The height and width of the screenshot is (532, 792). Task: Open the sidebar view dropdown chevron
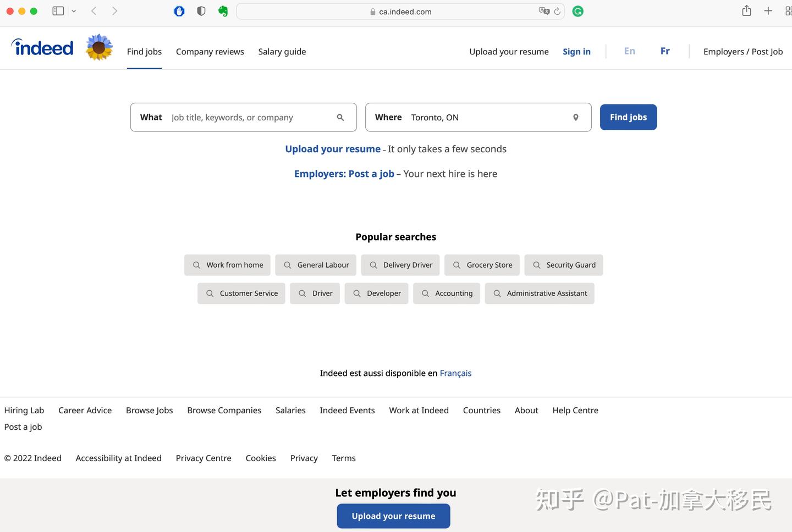coord(74,10)
